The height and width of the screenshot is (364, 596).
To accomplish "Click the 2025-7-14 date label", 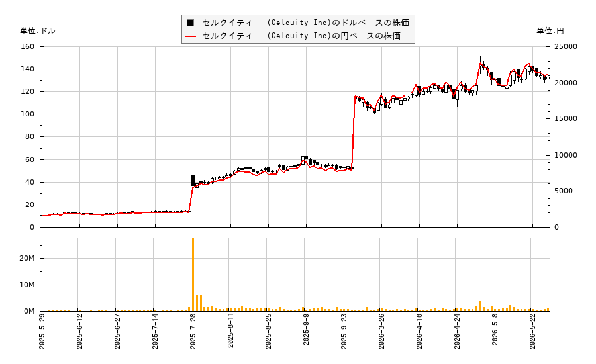I will point(155,332).
